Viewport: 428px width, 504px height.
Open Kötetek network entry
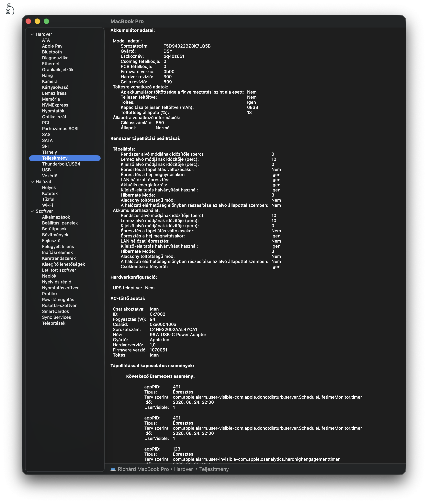(50, 193)
